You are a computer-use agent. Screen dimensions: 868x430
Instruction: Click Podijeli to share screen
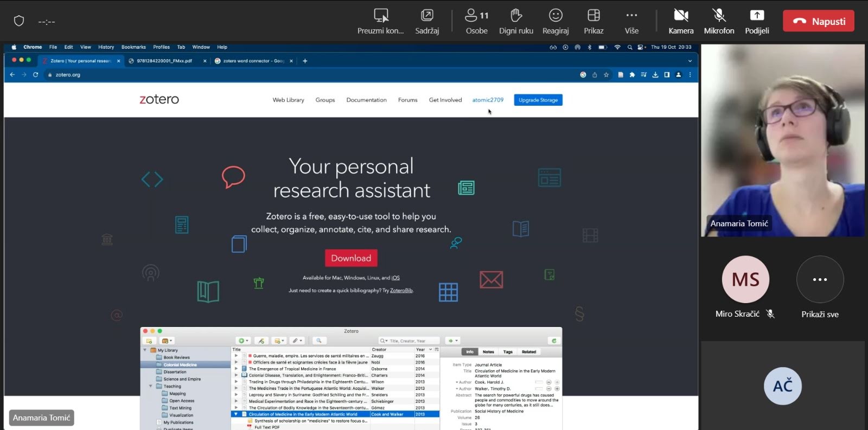pyautogui.click(x=757, y=22)
